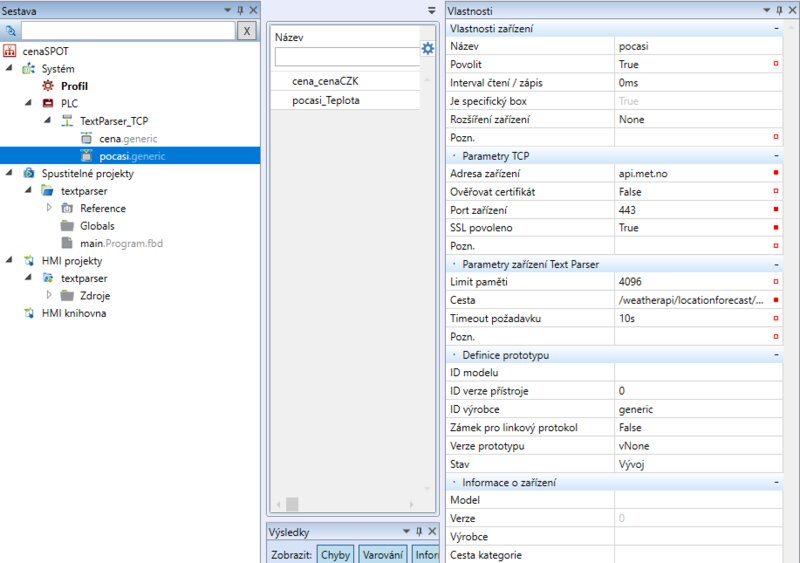Select the cena_cenaCZK list entry
800x563 pixels.
325,81
